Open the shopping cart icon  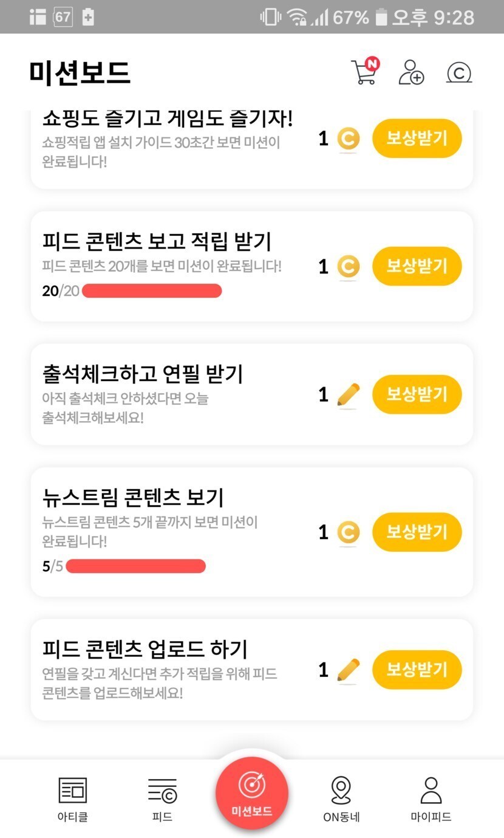(x=364, y=72)
